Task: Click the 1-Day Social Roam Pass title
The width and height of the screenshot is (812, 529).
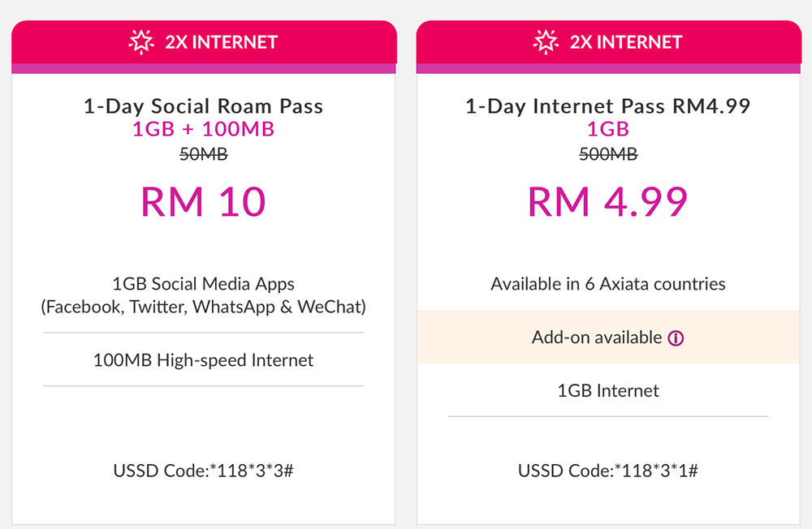Action: 203,106
